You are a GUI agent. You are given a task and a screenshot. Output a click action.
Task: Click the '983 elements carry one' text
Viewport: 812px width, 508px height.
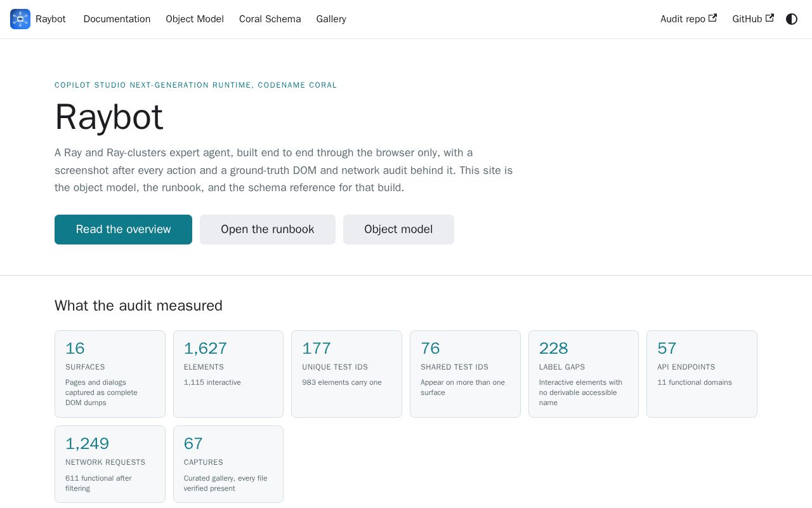point(342,382)
